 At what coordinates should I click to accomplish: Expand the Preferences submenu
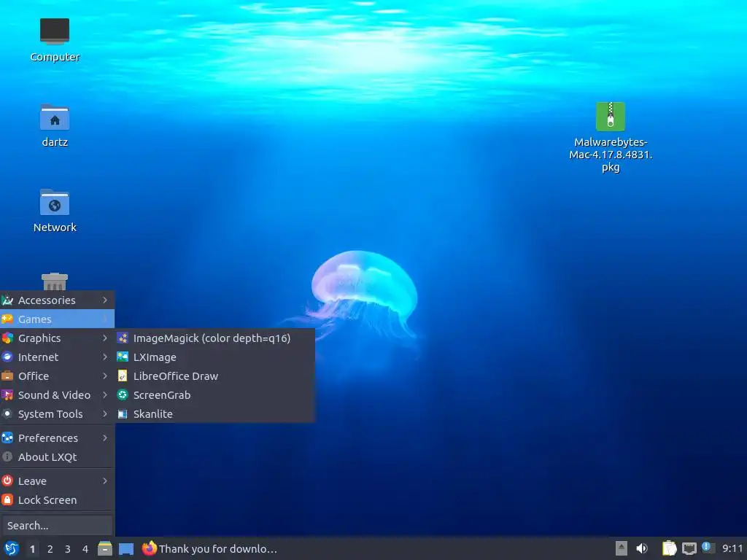point(57,438)
